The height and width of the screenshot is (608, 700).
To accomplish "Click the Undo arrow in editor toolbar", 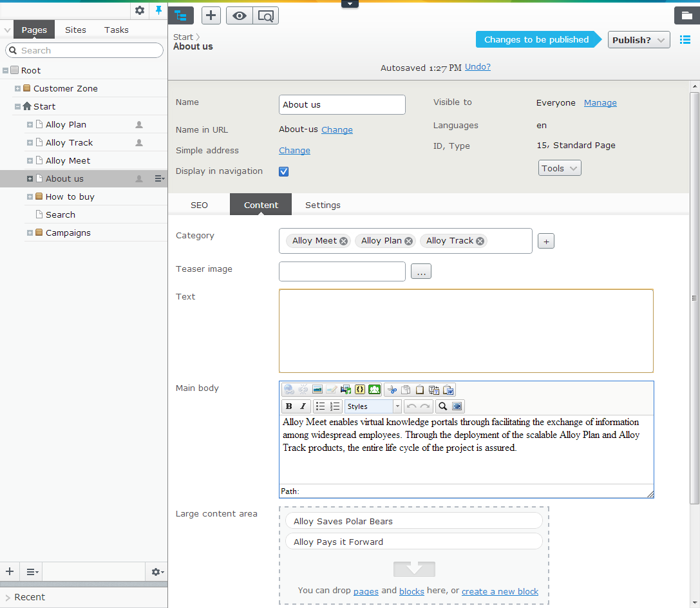I will [411, 406].
